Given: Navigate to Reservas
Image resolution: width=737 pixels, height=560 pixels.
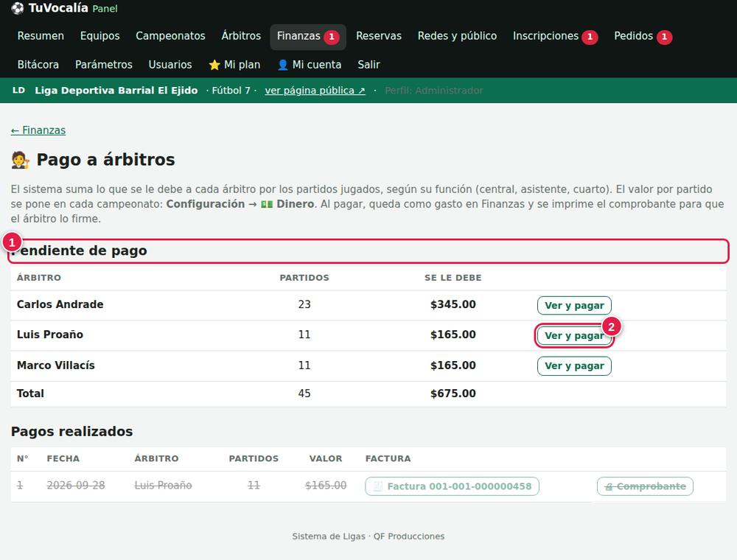Looking at the screenshot, I should 379,36.
